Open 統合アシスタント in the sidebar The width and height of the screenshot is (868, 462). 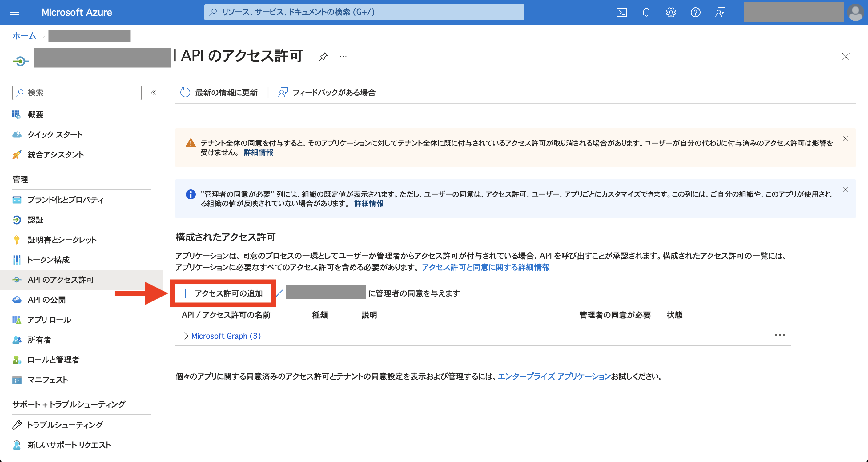[x=56, y=154]
